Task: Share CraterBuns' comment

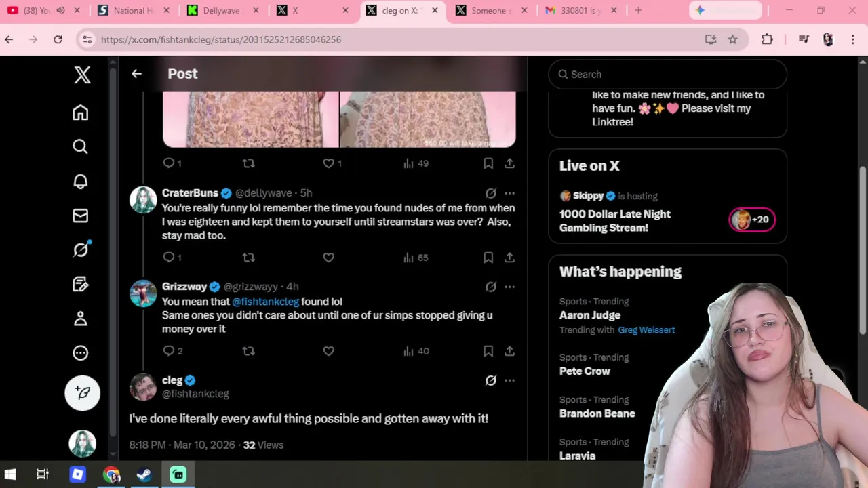Action: point(509,258)
